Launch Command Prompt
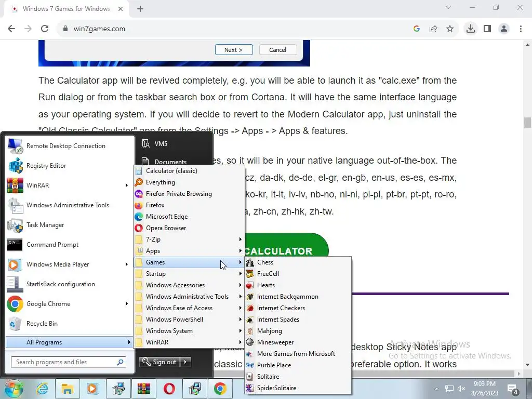This screenshot has height=399, width=532. click(x=70, y=245)
